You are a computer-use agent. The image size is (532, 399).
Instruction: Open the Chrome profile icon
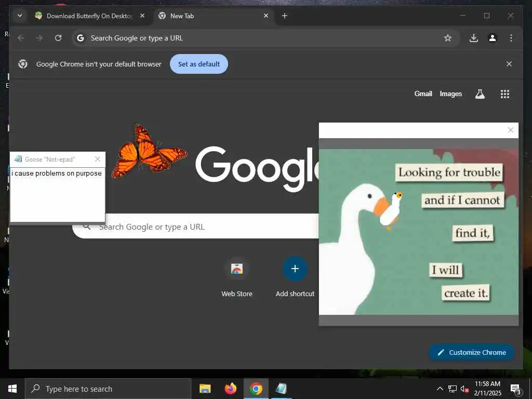493,38
